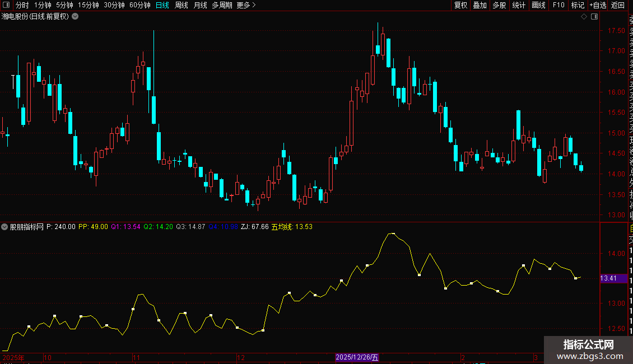Click the PP: 49.00 indicator value
The width and height of the screenshot is (633, 364).
click(x=93, y=227)
